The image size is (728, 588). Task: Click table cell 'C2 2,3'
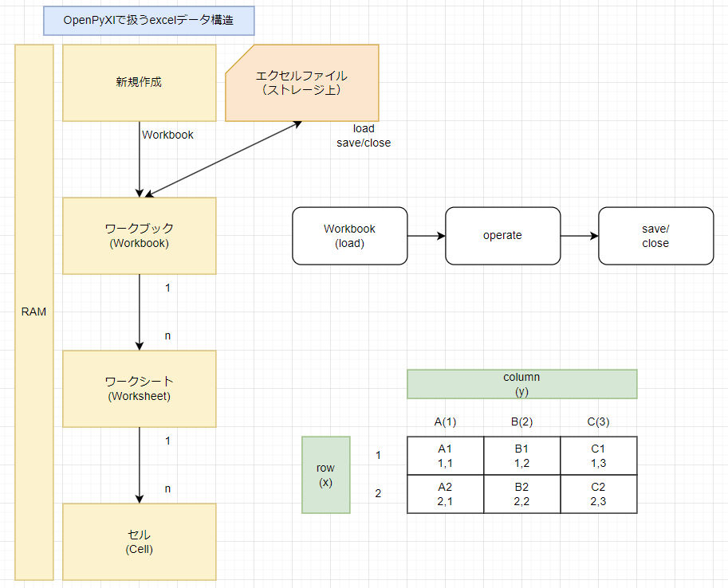point(599,494)
